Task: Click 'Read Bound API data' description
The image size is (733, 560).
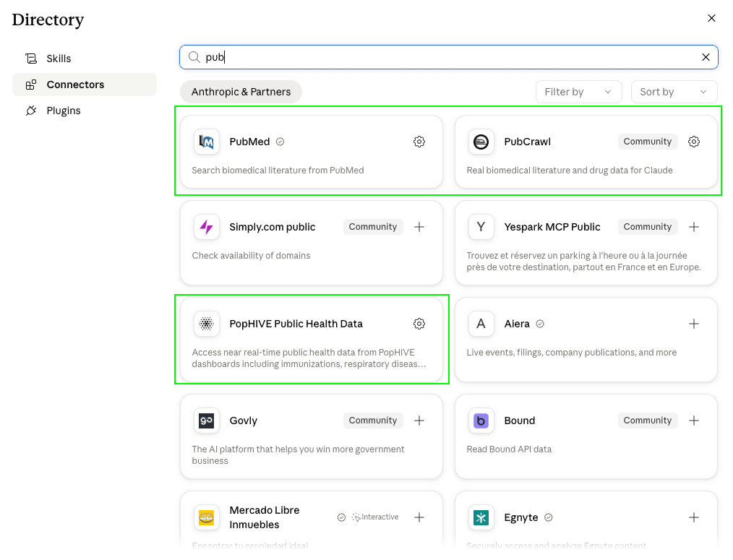Action: (509, 449)
